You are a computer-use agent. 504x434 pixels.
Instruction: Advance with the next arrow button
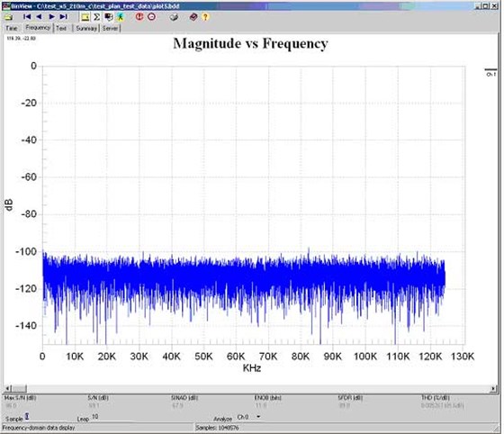tap(51, 17)
